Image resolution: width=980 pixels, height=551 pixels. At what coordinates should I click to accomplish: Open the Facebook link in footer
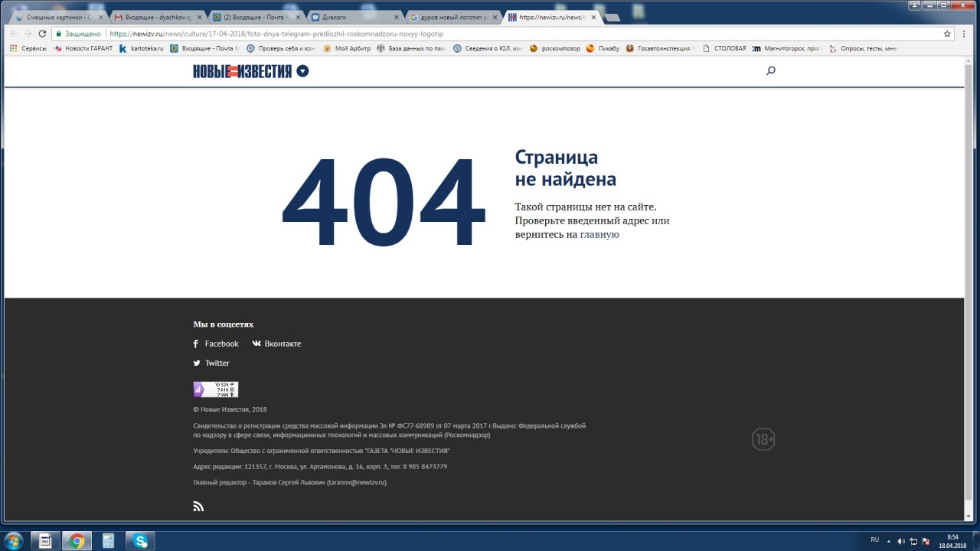coord(216,344)
